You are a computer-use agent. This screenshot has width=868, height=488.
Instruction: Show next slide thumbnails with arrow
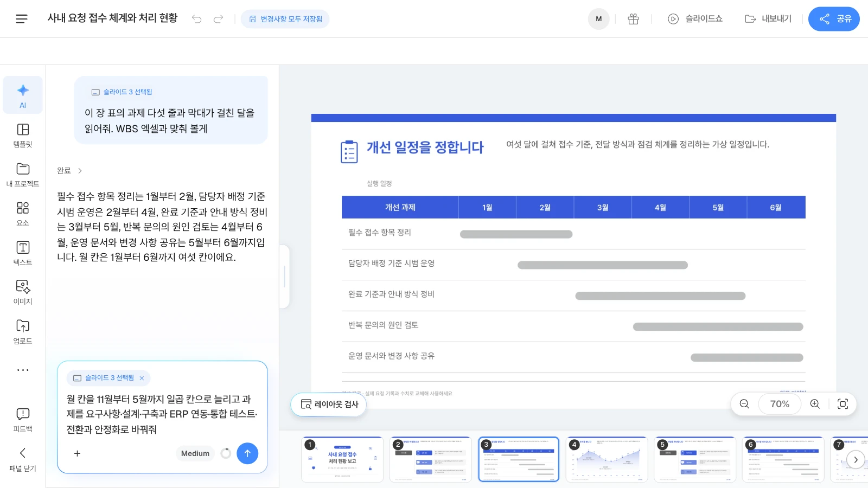(856, 459)
